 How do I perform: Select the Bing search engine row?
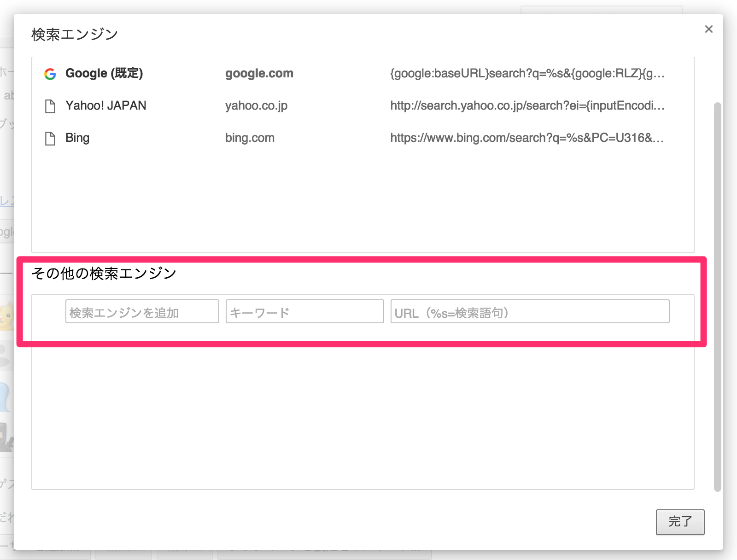(x=77, y=137)
